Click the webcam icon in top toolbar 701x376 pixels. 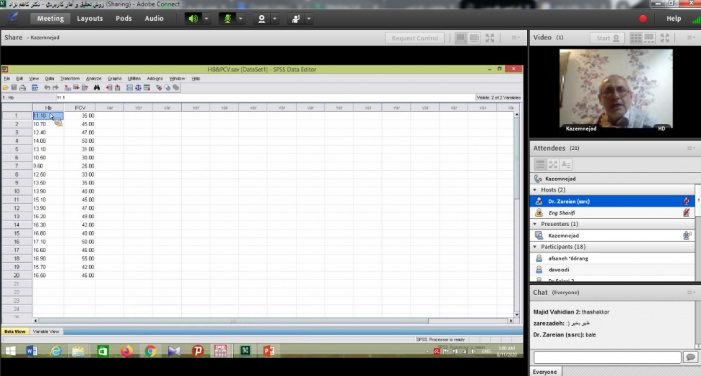pos(262,19)
